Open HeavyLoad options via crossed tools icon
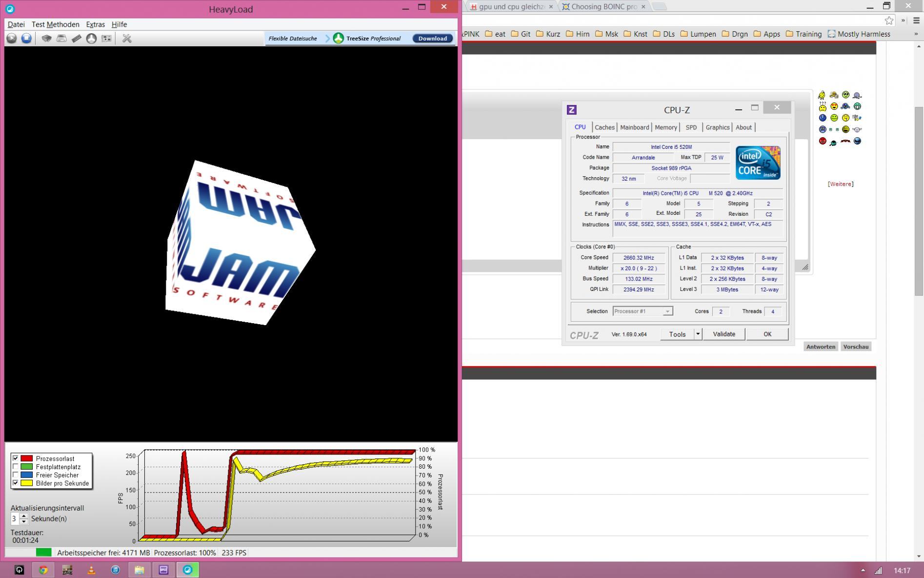Screen dimensions: 924x578 click(127, 38)
